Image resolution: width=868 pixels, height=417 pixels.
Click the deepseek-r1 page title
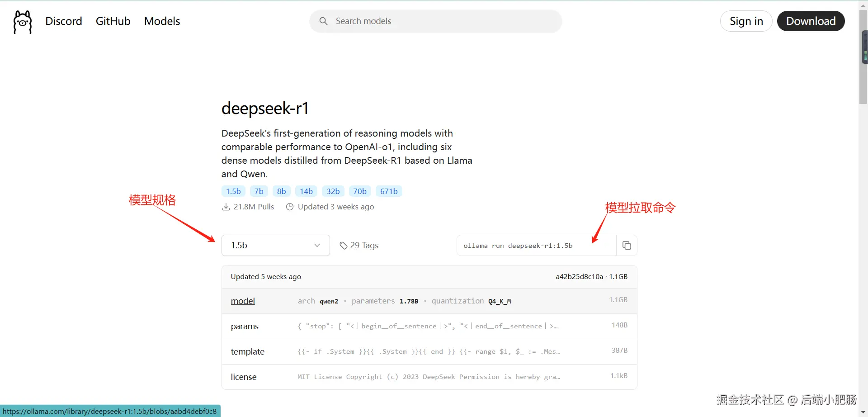[x=265, y=109]
